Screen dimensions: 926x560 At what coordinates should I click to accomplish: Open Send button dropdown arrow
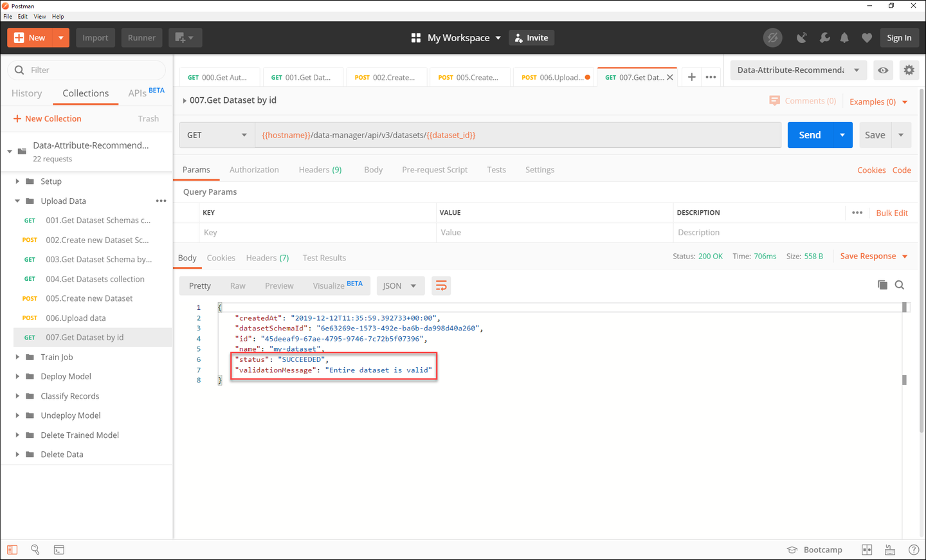pos(842,135)
